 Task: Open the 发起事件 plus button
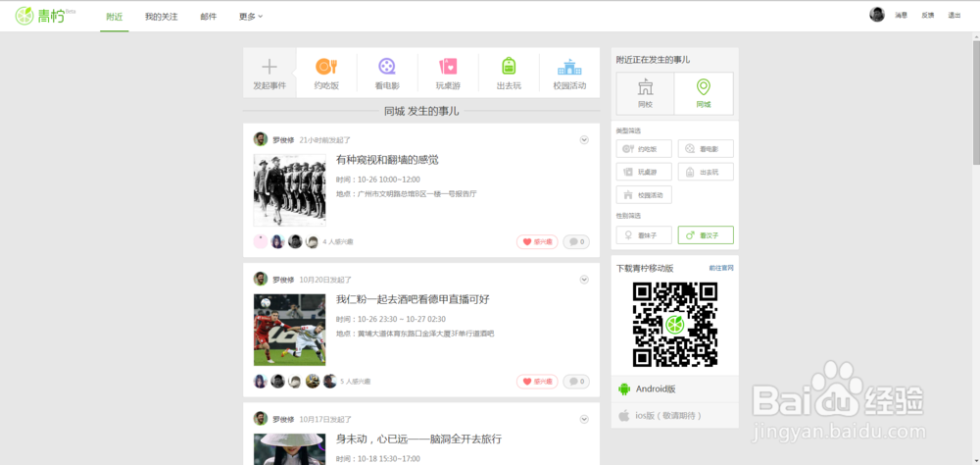click(269, 74)
